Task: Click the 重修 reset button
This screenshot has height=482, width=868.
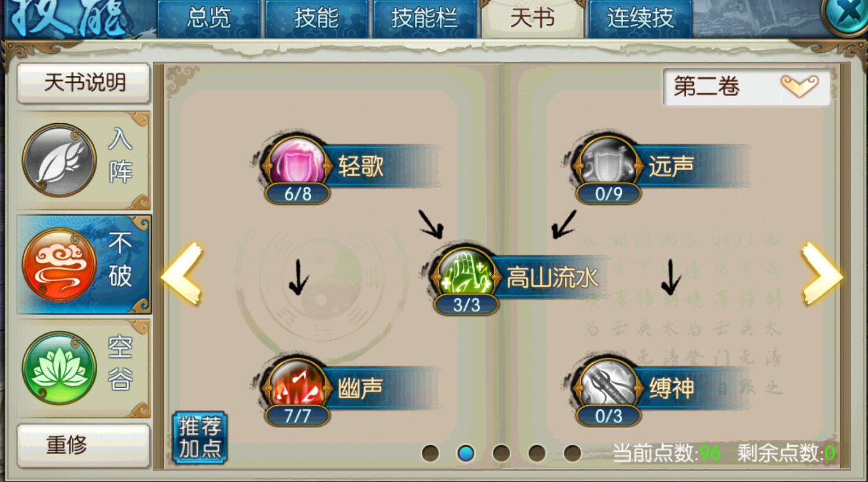Action: coord(84,445)
